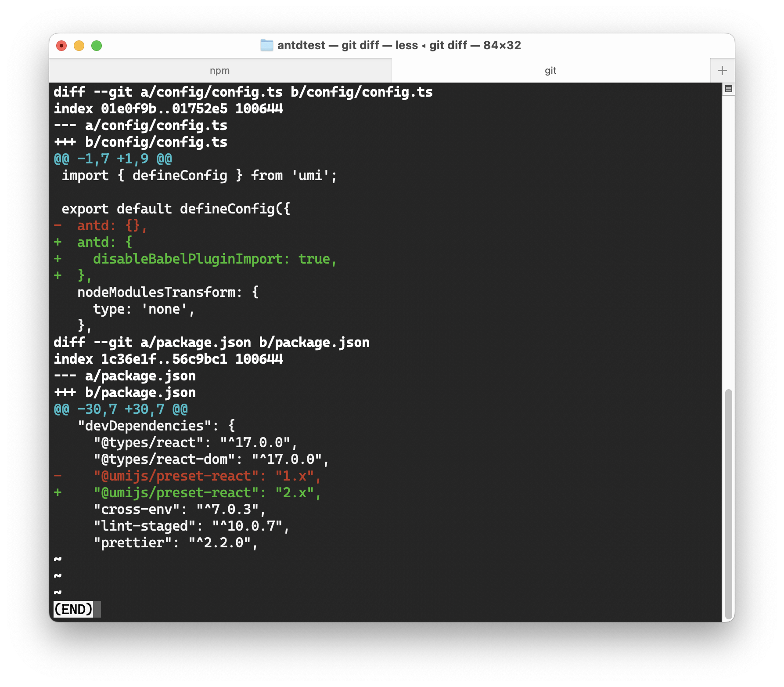Click the tab overview icon above the scrollbar
This screenshot has width=784, height=687.
point(729,88)
